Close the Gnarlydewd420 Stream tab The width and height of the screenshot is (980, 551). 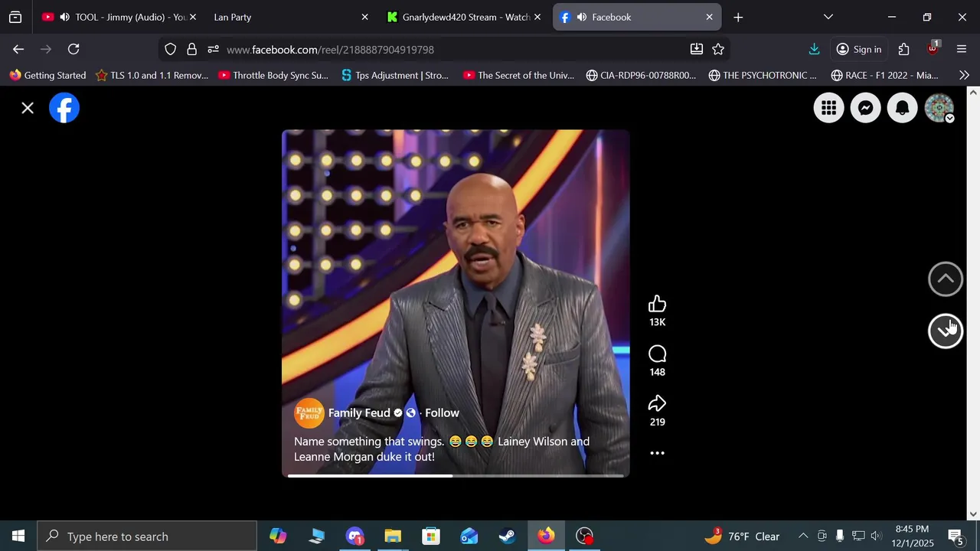pyautogui.click(x=537, y=17)
